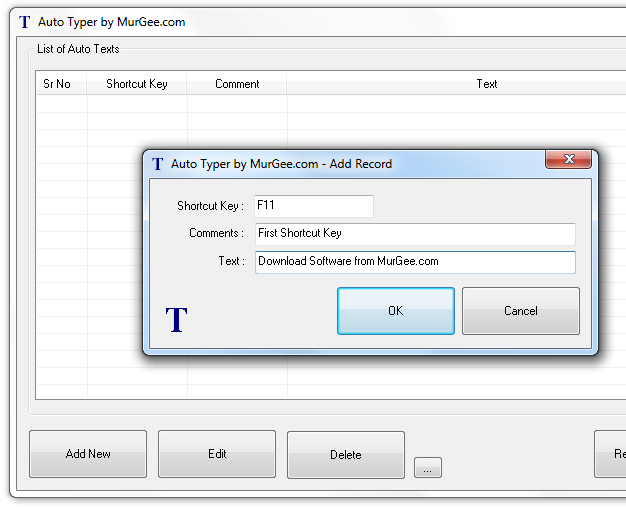Click the 'Text :' label in dialog
The height and width of the screenshot is (509, 626).
[231, 261]
